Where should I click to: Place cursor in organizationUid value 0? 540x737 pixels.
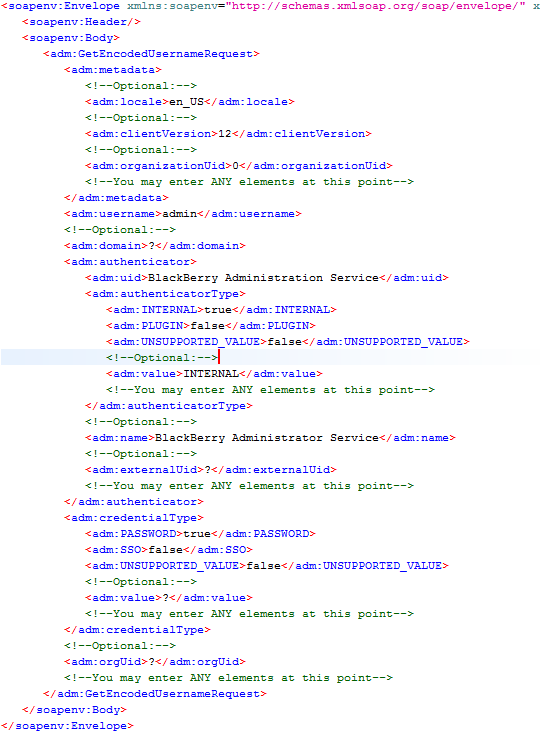pos(235,166)
